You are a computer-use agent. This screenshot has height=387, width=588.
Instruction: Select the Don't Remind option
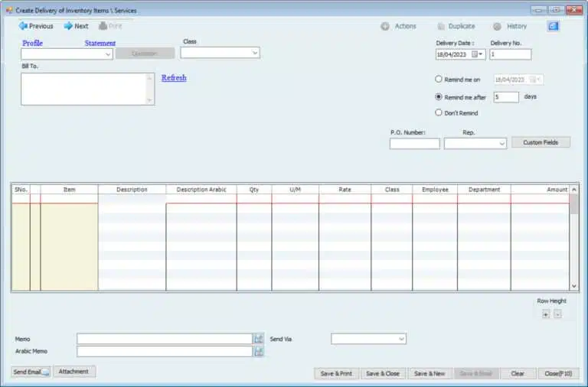pyautogui.click(x=439, y=113)
